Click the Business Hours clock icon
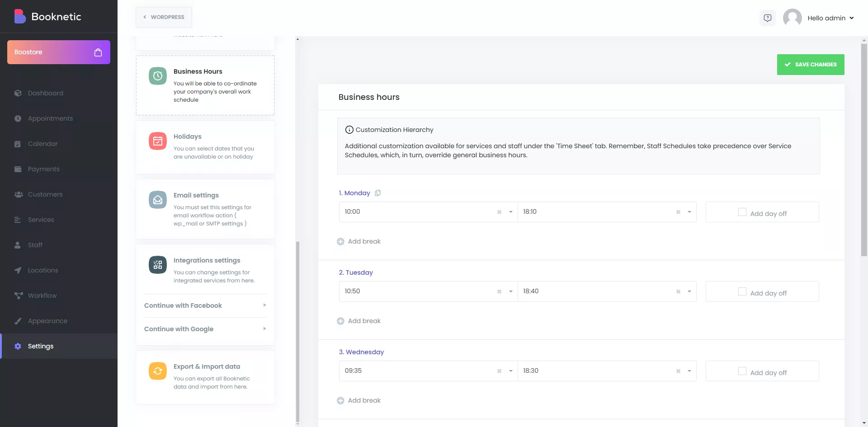The height and width of the screenshot is (427, 868). coord(158,76)
